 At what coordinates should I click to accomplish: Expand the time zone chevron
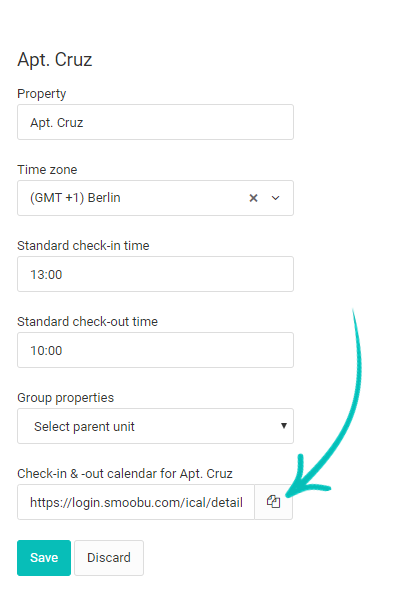click(x=275, y=198)
